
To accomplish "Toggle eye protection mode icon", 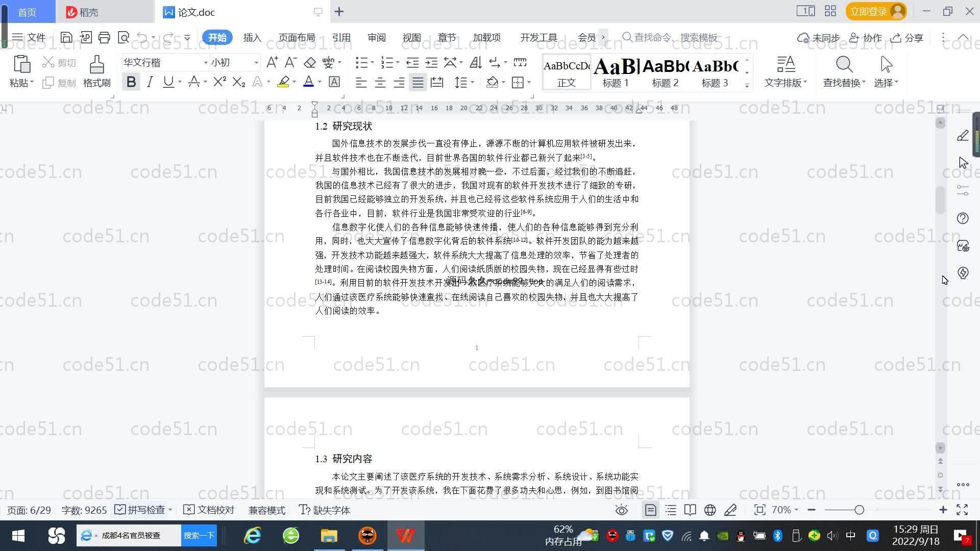I will [x=621, y=510].
